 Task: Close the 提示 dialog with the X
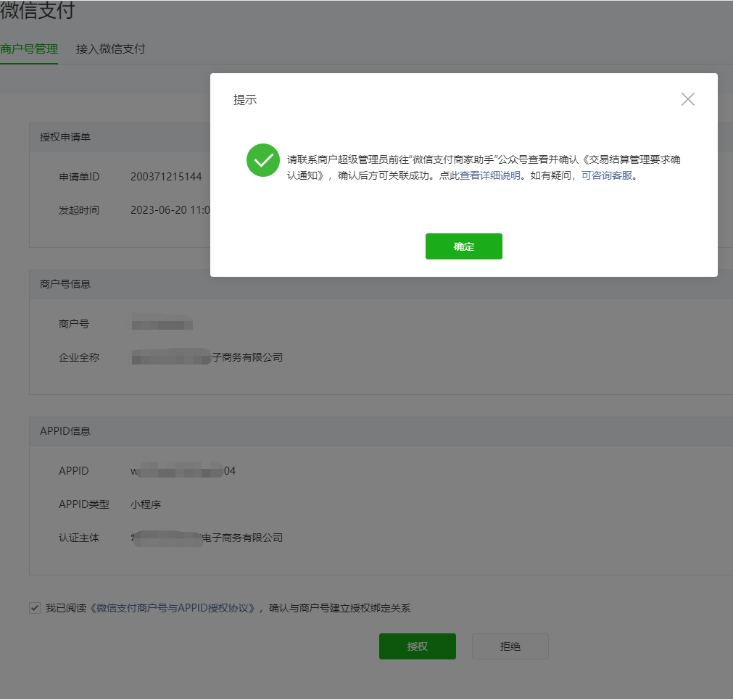pyautogui.click(x=687, y=99)
